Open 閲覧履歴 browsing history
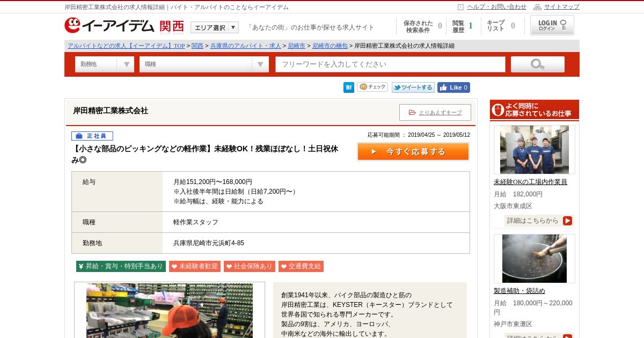 pyautogui.click(x=463, y=26)
